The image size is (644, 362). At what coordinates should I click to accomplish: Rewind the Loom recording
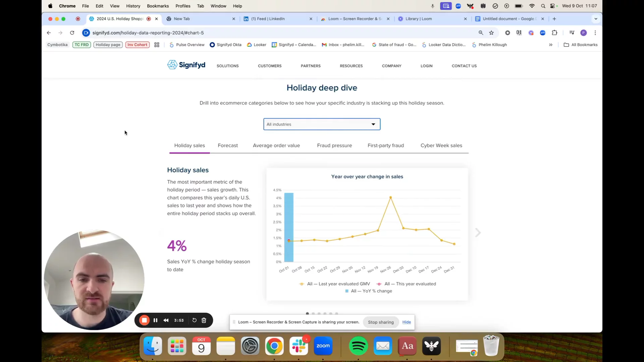pos(166,320)
